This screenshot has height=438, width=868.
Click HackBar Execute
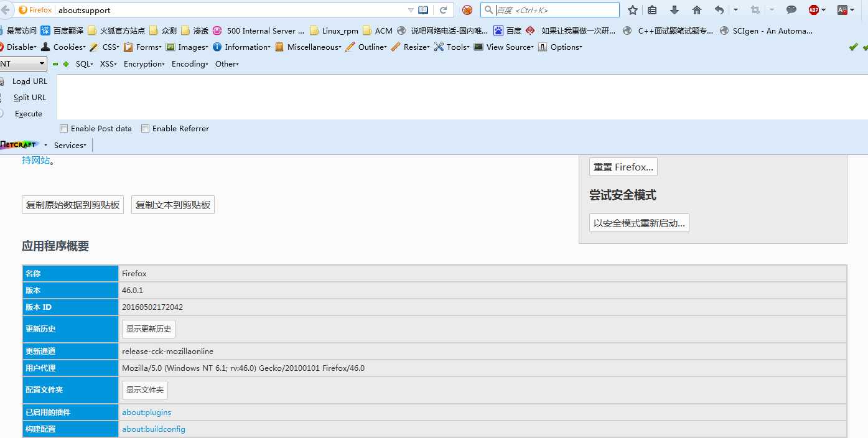[x=28, y=114]
